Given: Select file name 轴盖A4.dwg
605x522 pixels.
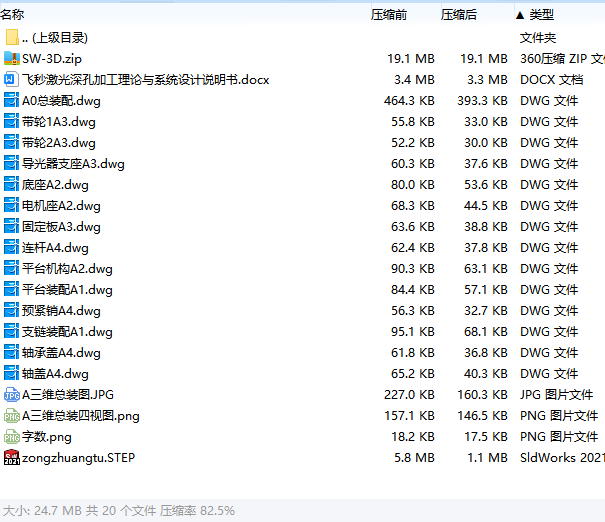Looking at the screenshot, I should (55, 373).
